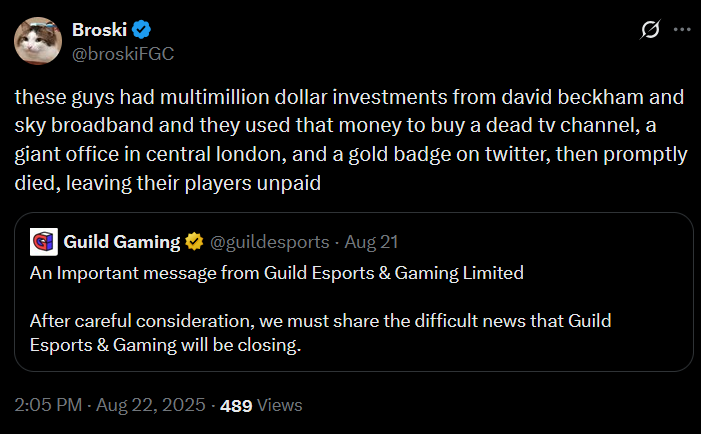
Task: Click "An Important message from Guild Esports" line
Action: pyautogui.click(x=276, y=272)
